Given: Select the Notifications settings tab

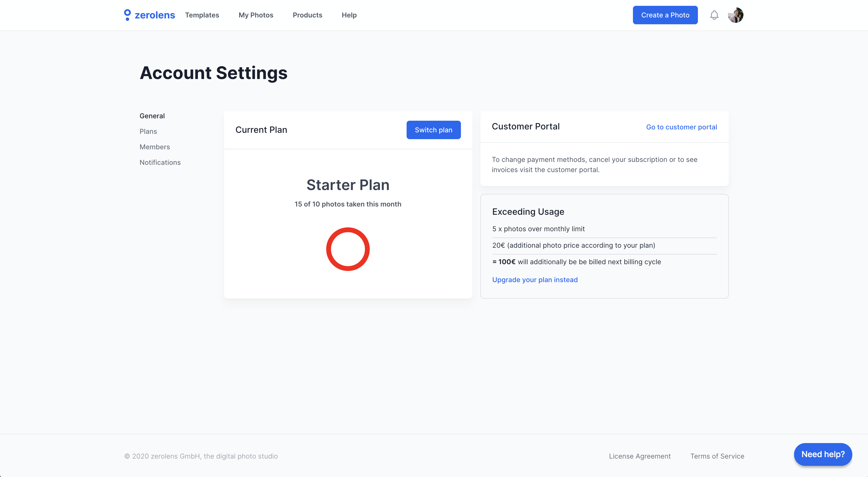Looking at the screenshot, I should (160, 162).
